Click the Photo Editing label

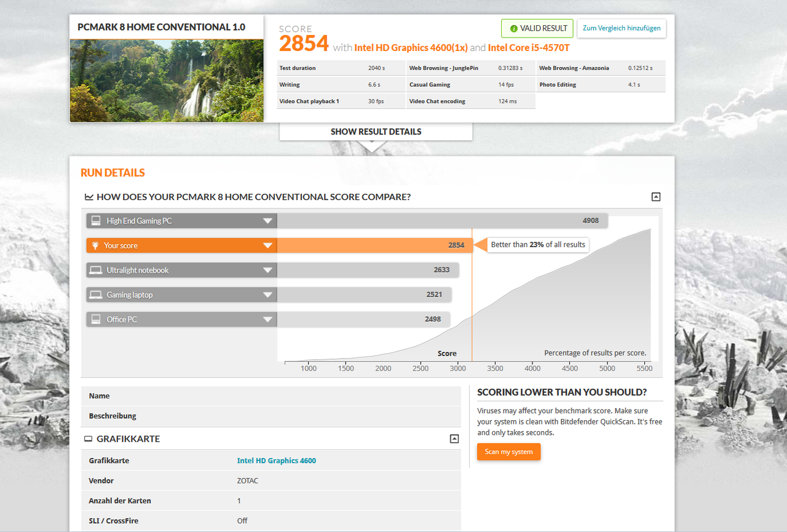pyautogui.click(x=558, y=85)
